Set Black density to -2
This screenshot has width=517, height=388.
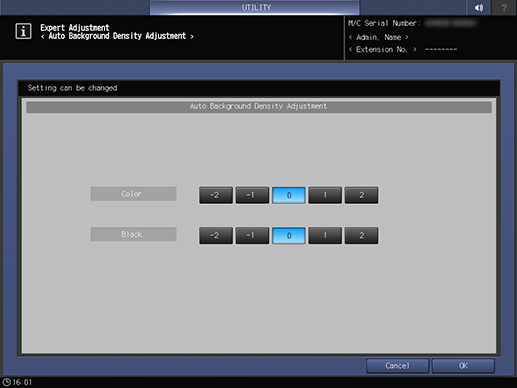point(216,236)
